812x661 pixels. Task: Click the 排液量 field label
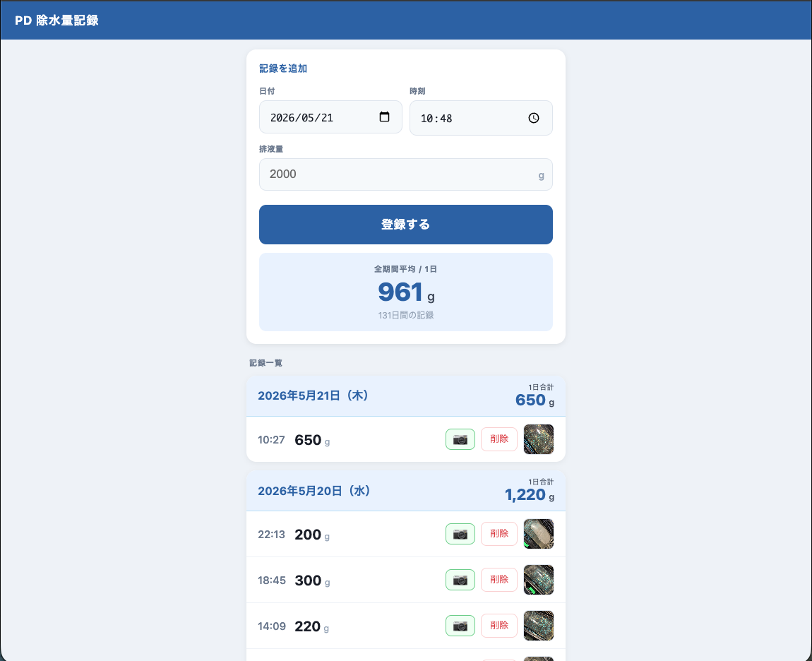point(271,149)
